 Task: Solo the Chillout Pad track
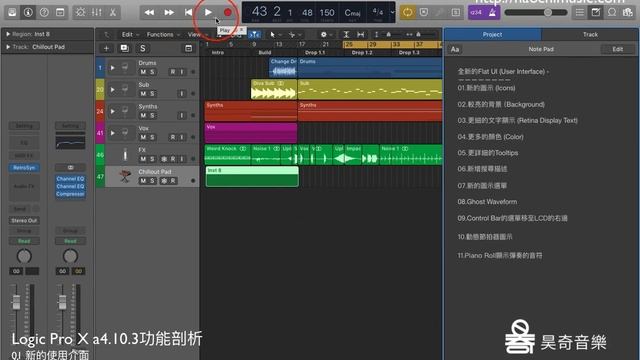pyautogui.click(x=152, y=180)
